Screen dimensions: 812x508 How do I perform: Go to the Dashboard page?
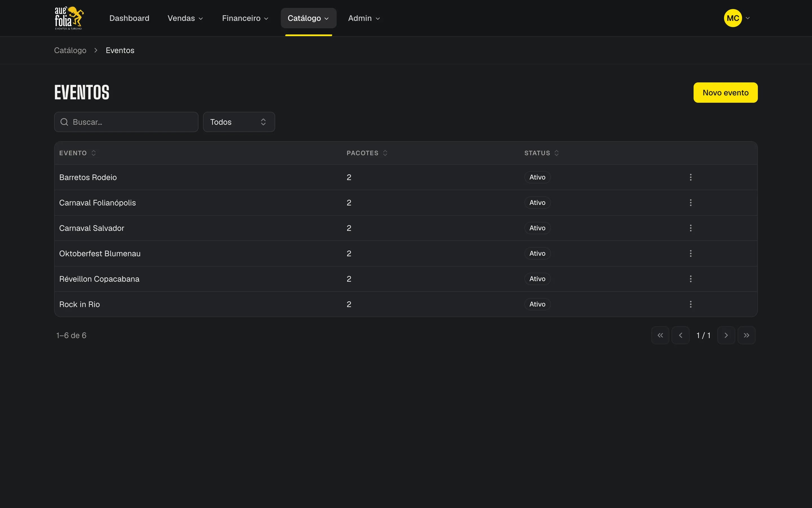click(129, 18)
